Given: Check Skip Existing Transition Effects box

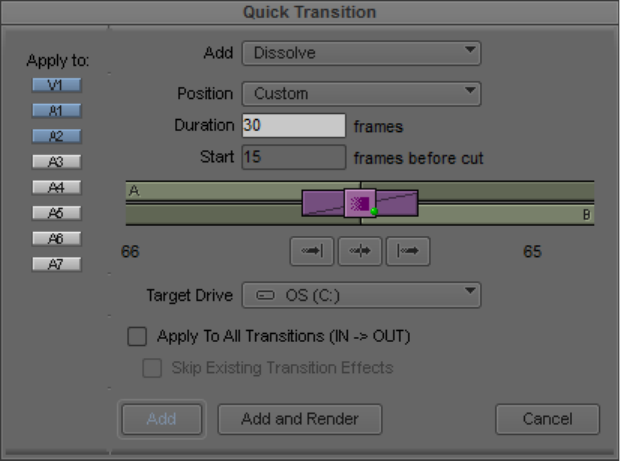Looking at the screenshot, I should pyautogui.click(x=152, y=368).
